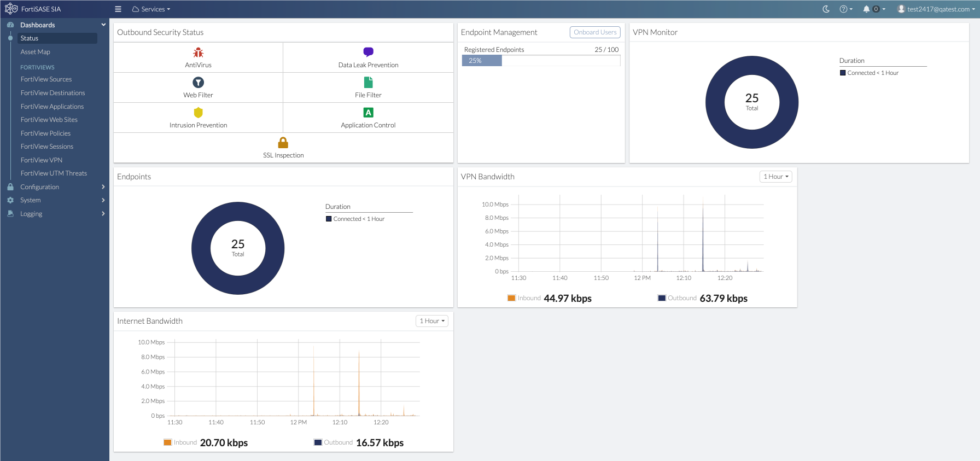The height and width of the screenshot is (461, 980).
Task: Click the Application Control label
Action: pyautogui.click(x=368, y=125)
